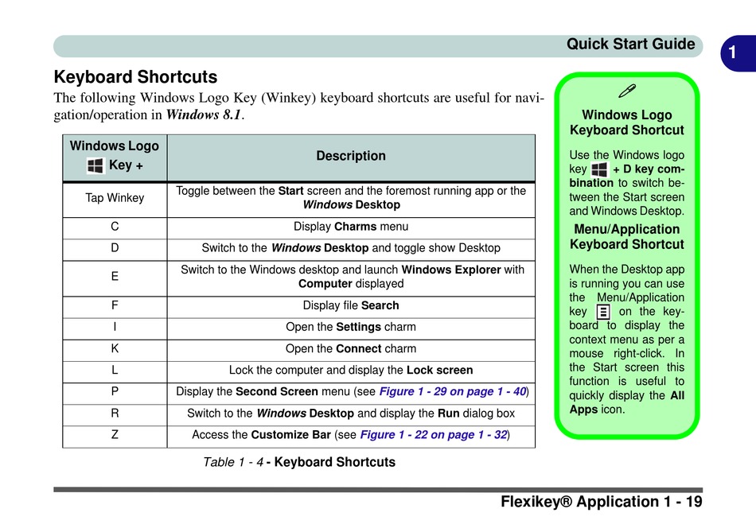Select the 'C' shortcut key cell

[x=115, y=228]
